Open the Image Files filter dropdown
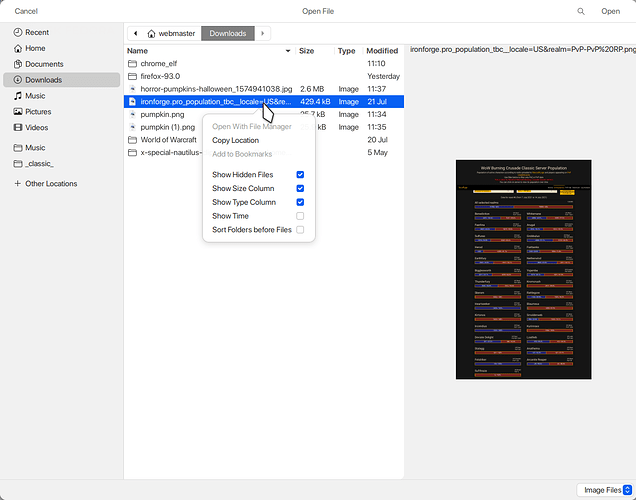The image size is (636, 500). click(x=605, y=490)
